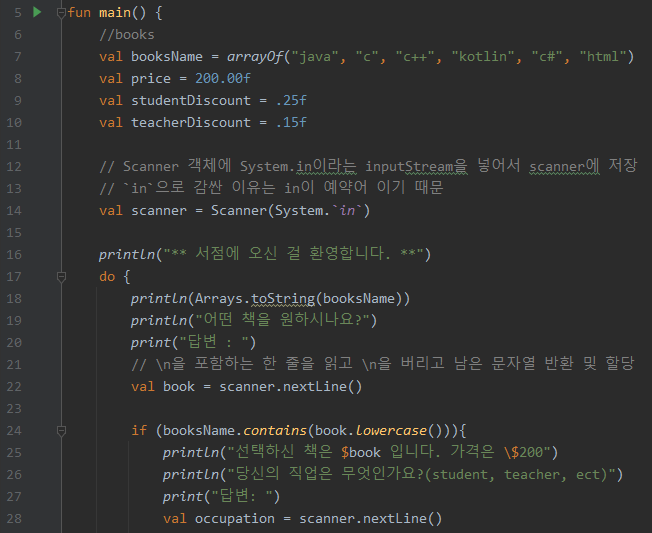Click the do keyword
This screenshot has width=652, height=533.
107,277
